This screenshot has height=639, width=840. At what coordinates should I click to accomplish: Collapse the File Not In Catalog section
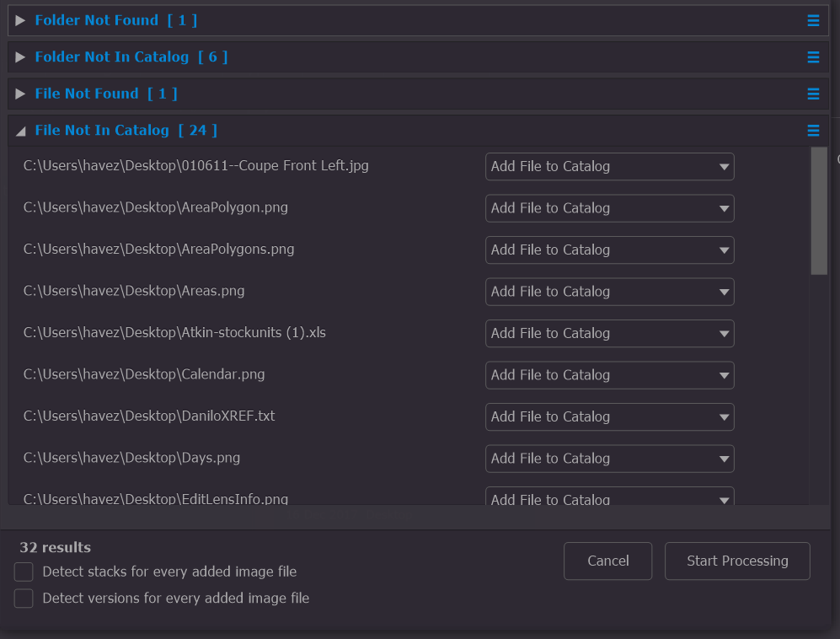coord(20,131)
